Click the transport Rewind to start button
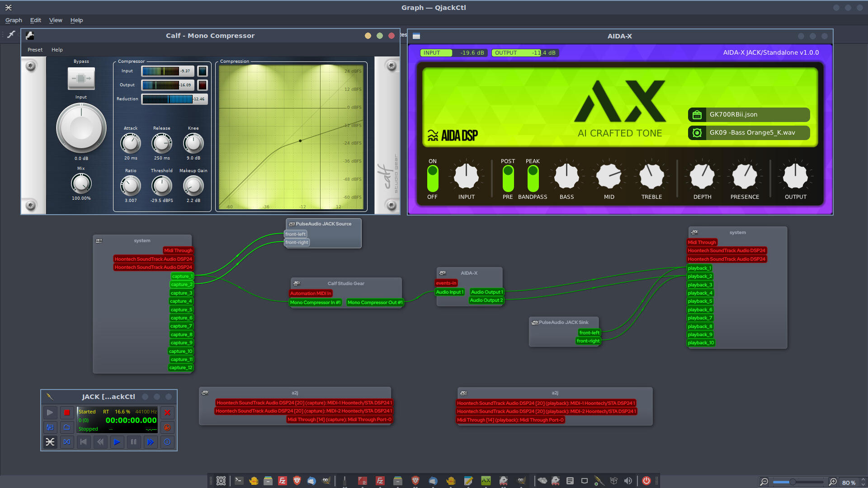This screenshot has height=488, width=868. (83, 442)
